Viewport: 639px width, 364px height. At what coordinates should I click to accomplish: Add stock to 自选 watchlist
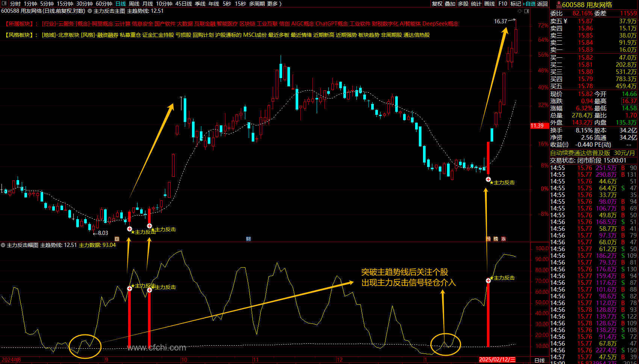pos(529,4)
